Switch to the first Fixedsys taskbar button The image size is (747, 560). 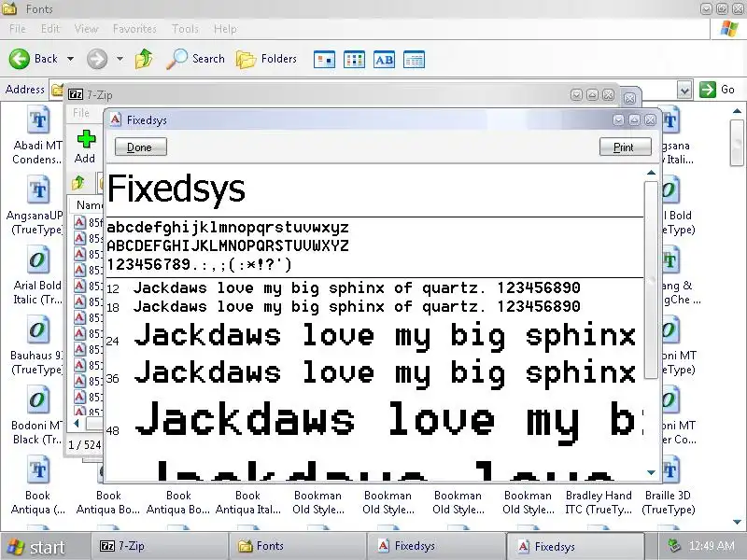tap(435, 546)
